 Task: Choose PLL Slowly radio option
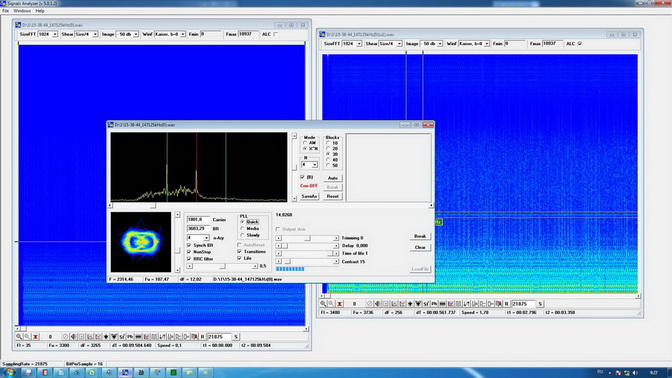(243, 235)
